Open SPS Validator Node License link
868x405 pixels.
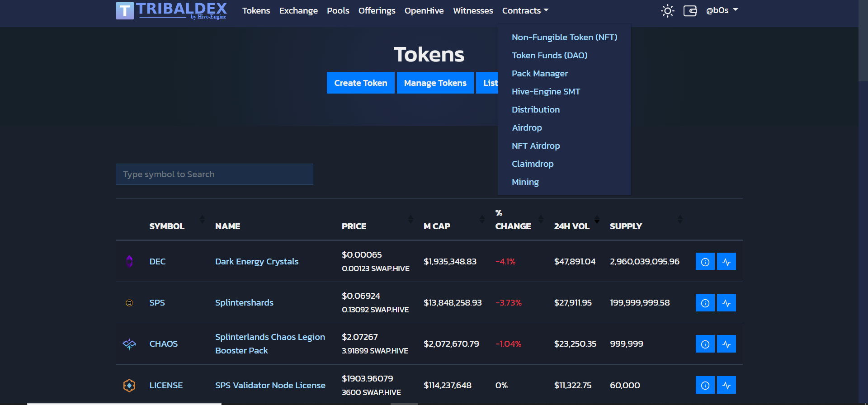pyautogui.click(x=270, y=385)
